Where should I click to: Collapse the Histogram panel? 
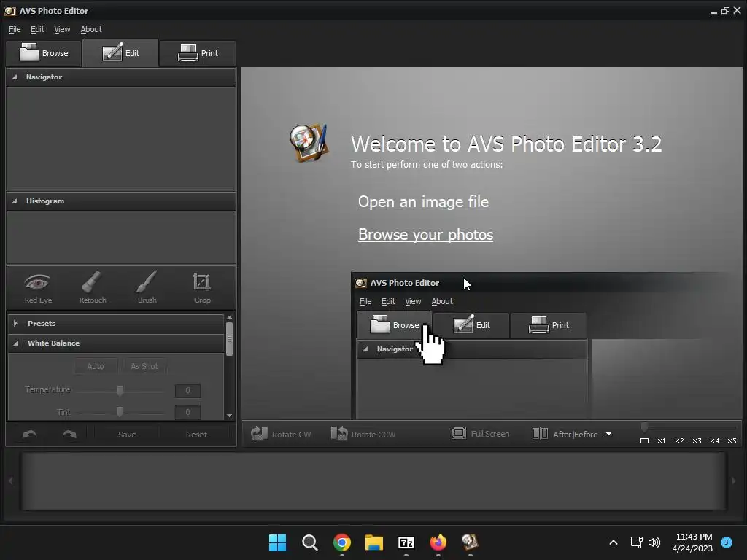click(x=15, y=201)
